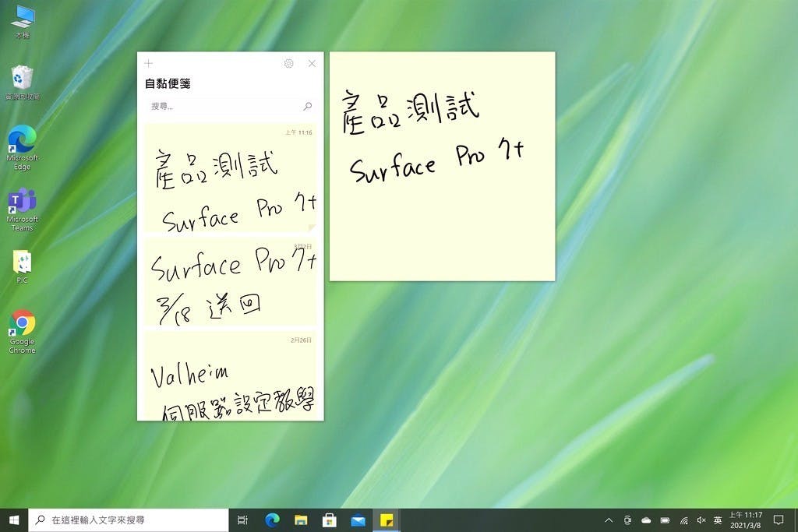Open Microsoft Store from taskbar
798x532 pixels.
coord(330,520)
